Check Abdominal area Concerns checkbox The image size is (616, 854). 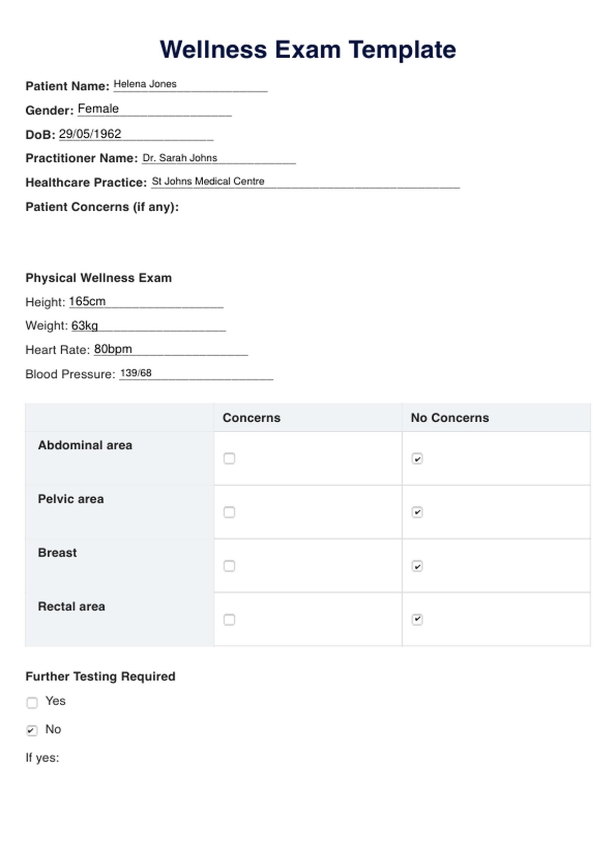229,458
